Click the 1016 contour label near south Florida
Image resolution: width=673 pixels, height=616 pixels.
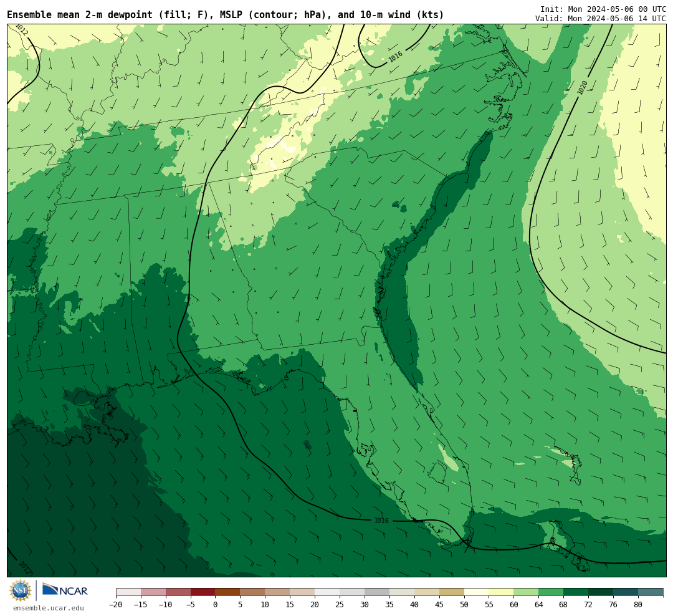pyautogui.click(x=381, y=521)
